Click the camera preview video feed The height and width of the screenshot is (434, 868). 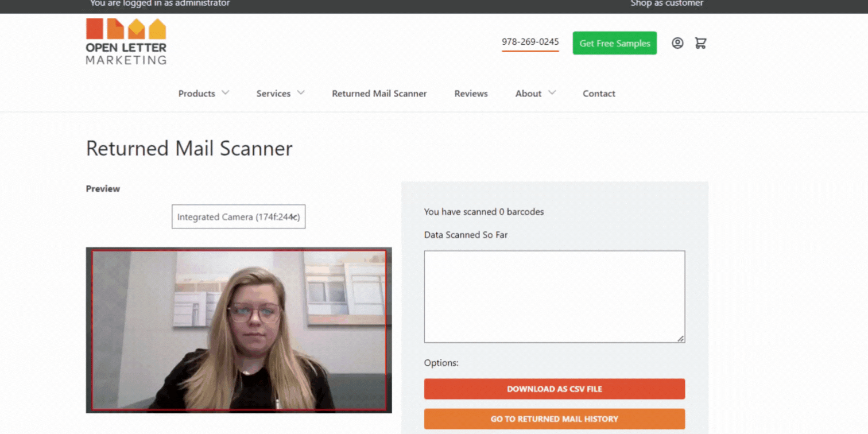[239, 330]
